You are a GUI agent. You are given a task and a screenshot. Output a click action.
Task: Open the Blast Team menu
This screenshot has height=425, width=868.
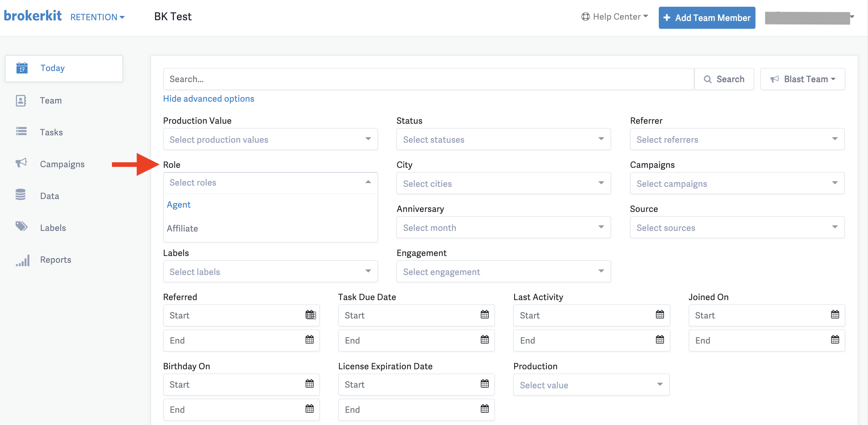803,78
